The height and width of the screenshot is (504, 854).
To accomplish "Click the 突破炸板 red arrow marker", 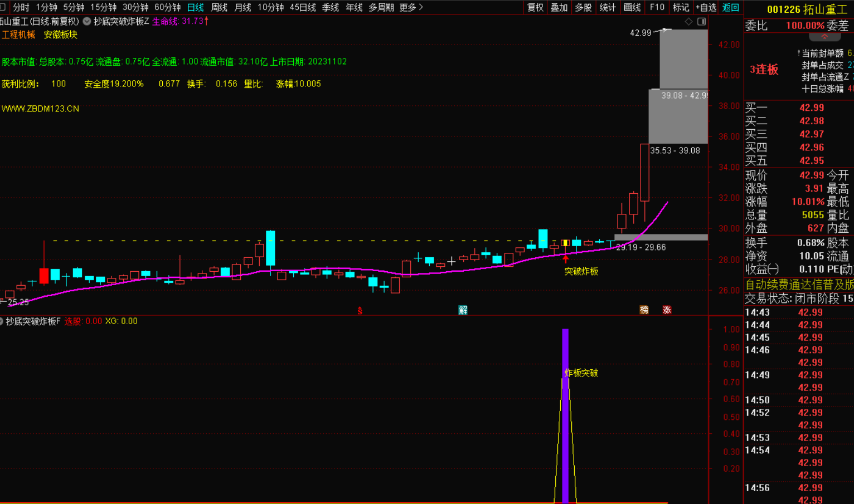I will pos(565,259).
